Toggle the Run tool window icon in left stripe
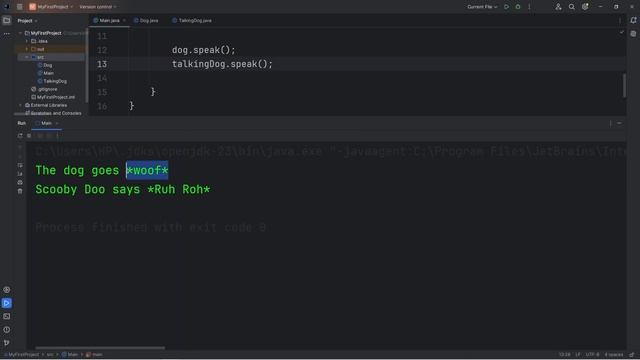640x360 pixels. click(7, 303)
